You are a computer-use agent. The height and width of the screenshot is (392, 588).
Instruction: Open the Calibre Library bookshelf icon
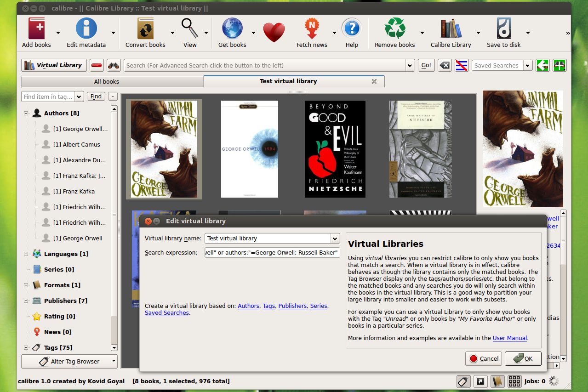point(451,28)
